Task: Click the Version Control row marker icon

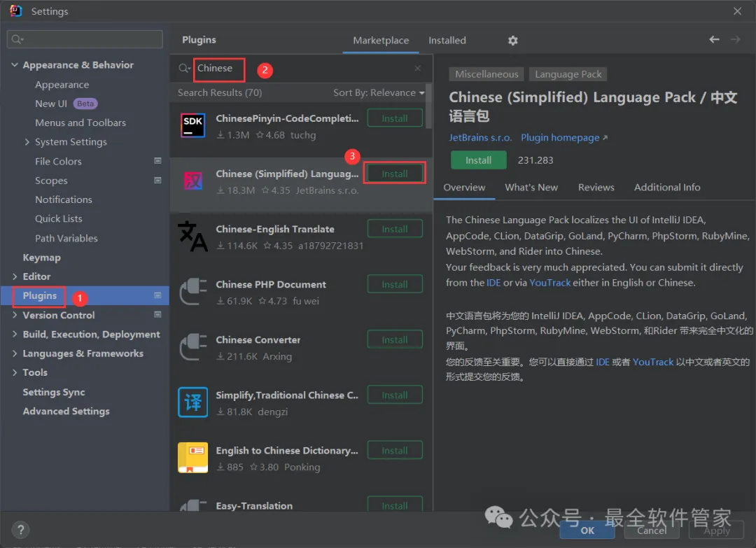Action: [157, 315]
